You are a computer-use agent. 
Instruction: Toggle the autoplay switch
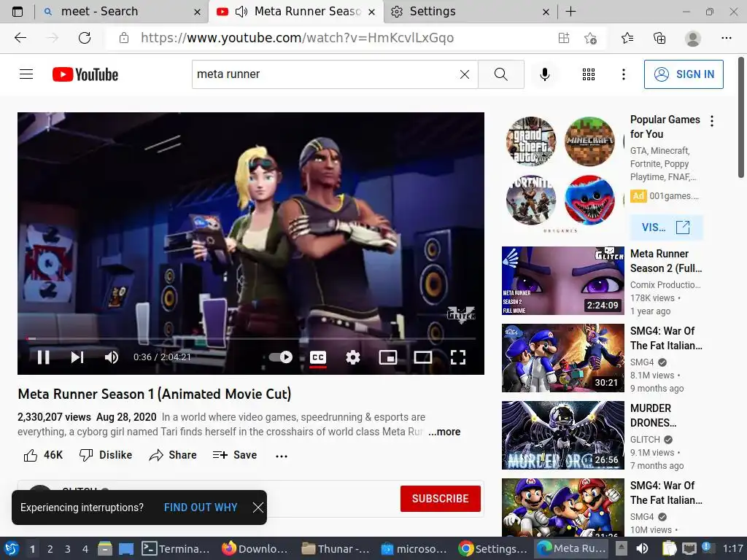(281, 357)
